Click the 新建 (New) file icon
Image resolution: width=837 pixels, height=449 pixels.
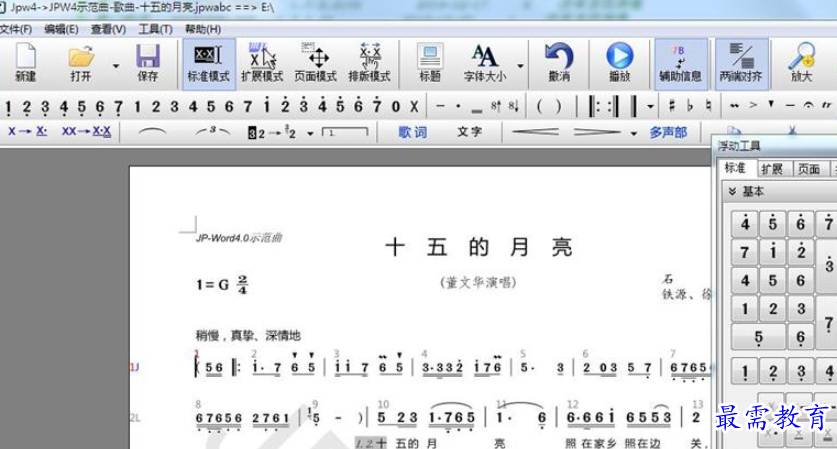25,63
